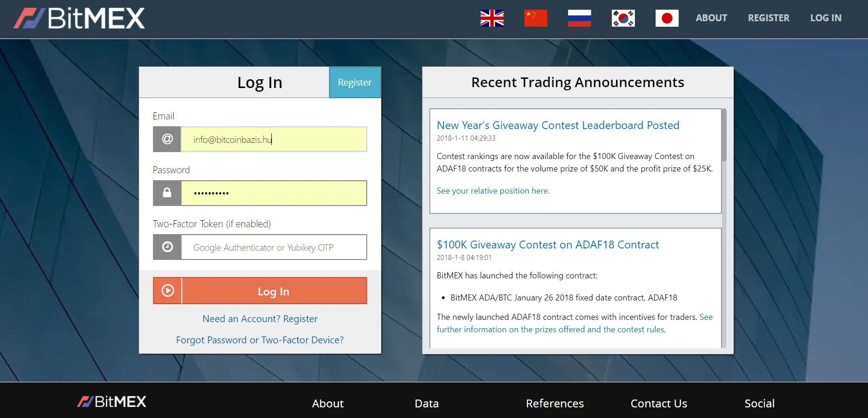Open the footer Contact Us section
This screenshot has height=418, width=868.
pos(659,404)
